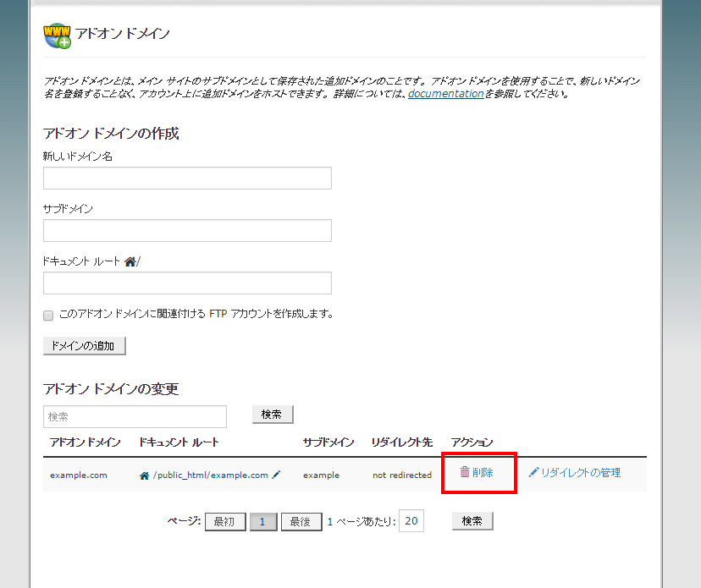Click the home icon beside ドキュメント ルート label

[x=130, y=261]
